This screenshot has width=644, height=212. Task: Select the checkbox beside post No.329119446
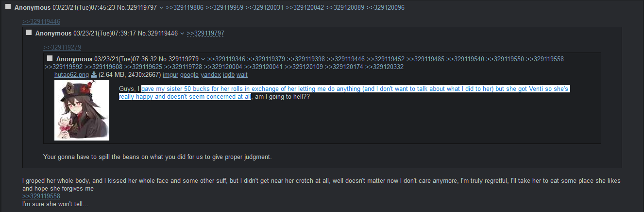(29, 33)
